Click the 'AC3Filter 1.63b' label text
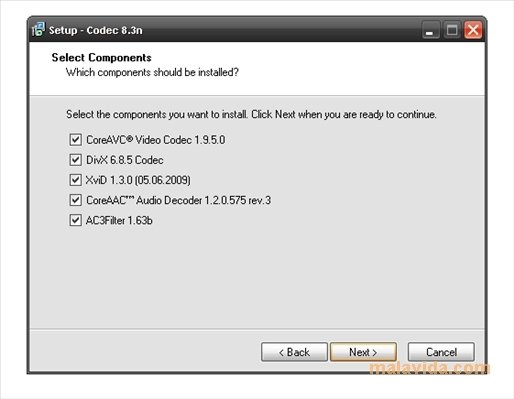 click(119, 220)
